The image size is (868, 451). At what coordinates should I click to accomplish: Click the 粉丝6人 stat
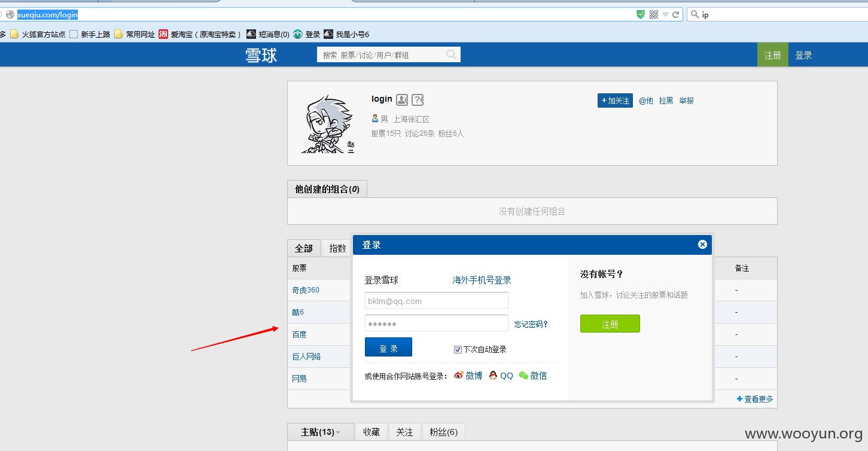click(451, 133)
